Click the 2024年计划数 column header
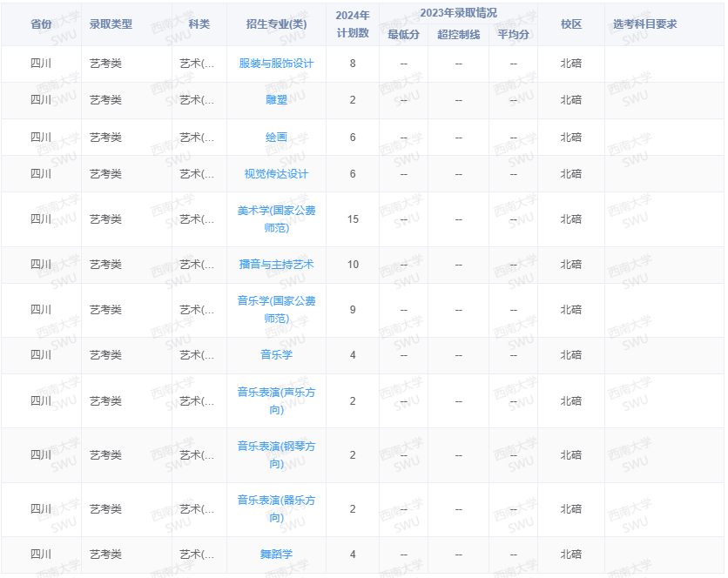The width and height of the screenshot is (728, 578). coord(352,24)
